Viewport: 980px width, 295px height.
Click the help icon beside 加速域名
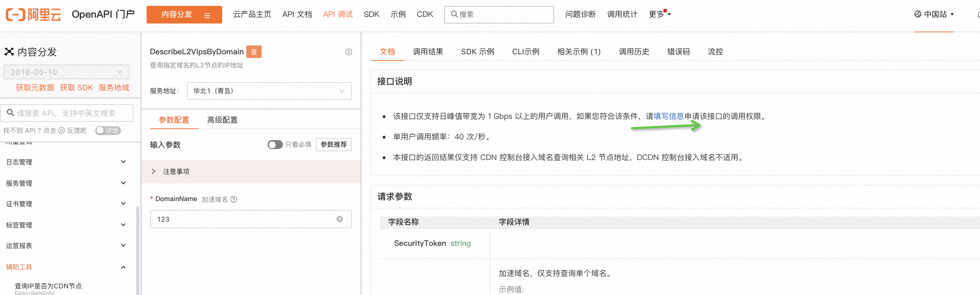(x=233, y=199)
